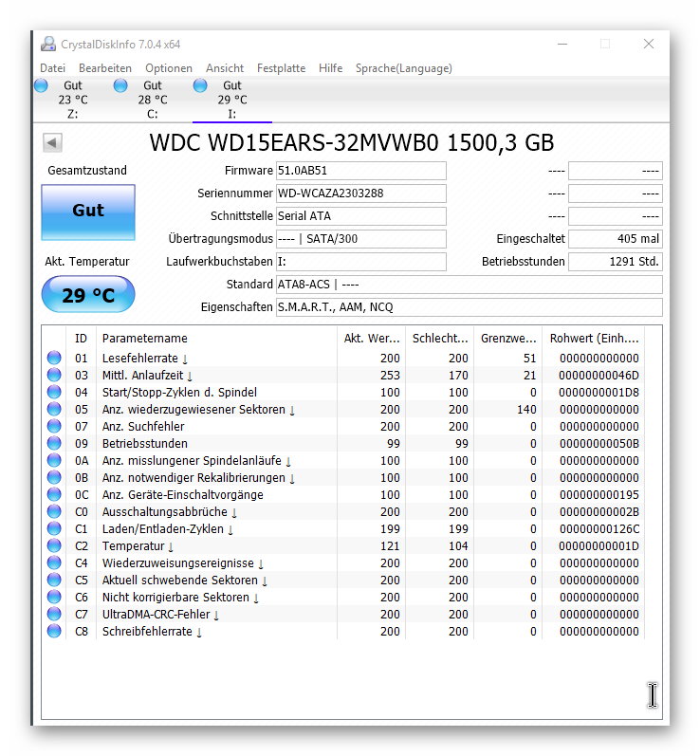The height and width of the screenshot is (756, 700).
Task: Open the Hilfe menu
Action: coord(330,68)
